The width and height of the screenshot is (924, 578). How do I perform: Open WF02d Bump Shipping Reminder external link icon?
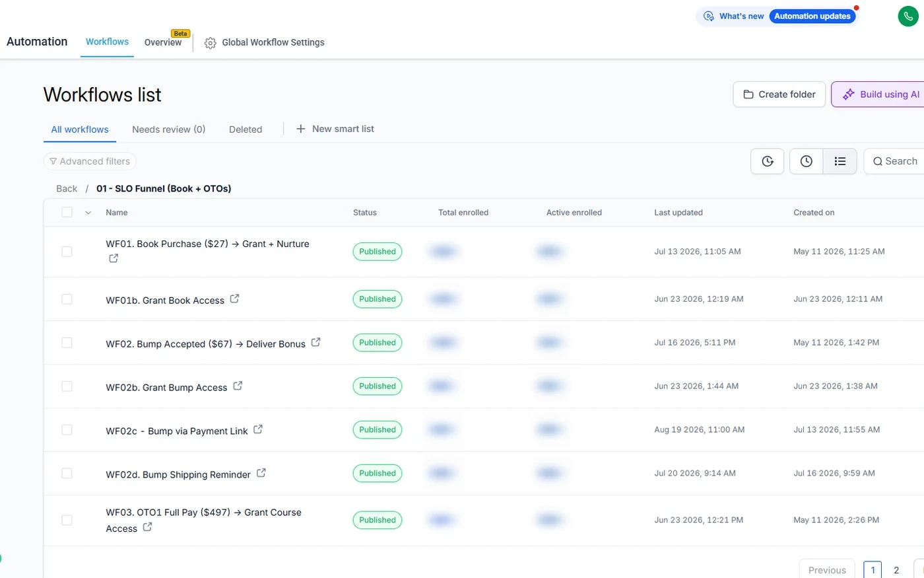point(261,473)
